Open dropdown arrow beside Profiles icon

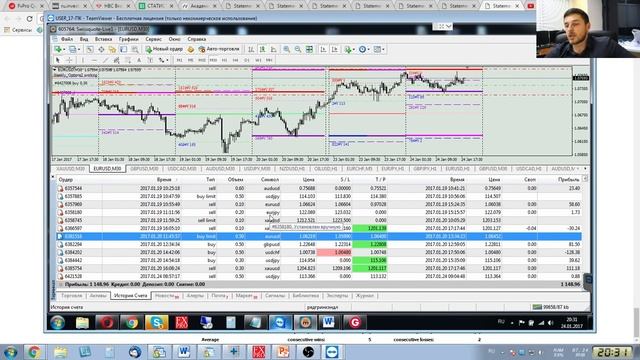pyautogui.click(x=79, y=49)
